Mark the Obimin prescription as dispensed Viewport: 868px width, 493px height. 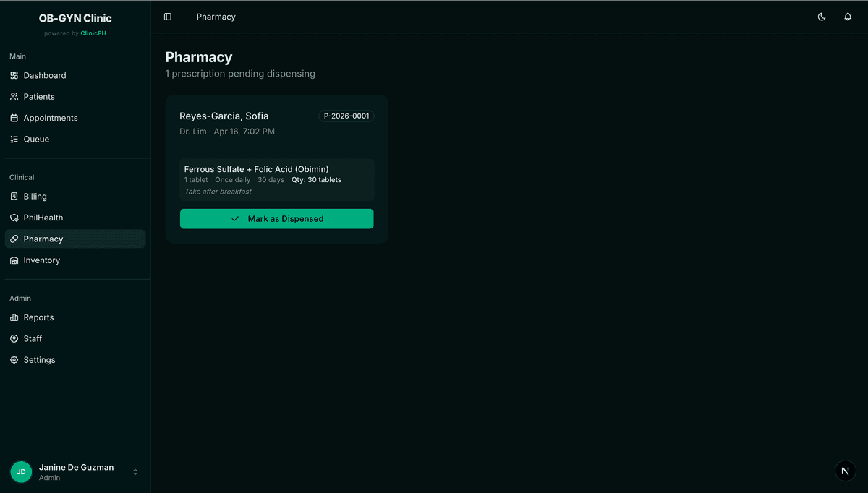point(276,219)
